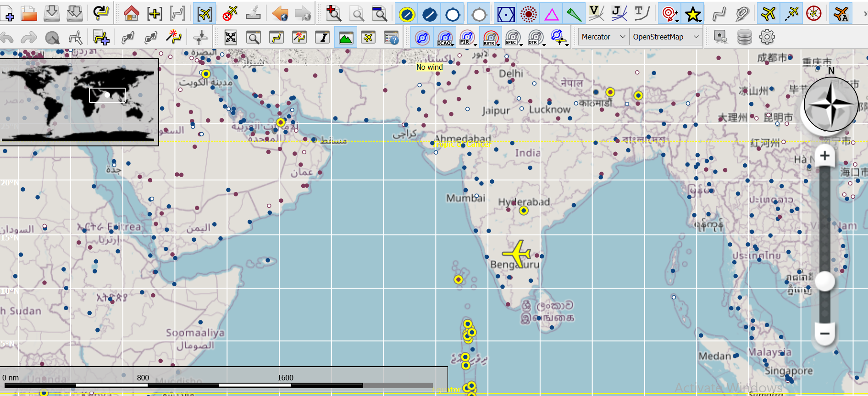Open Information dock window icon
The image size is (868, 396).
tap(323, 37)
